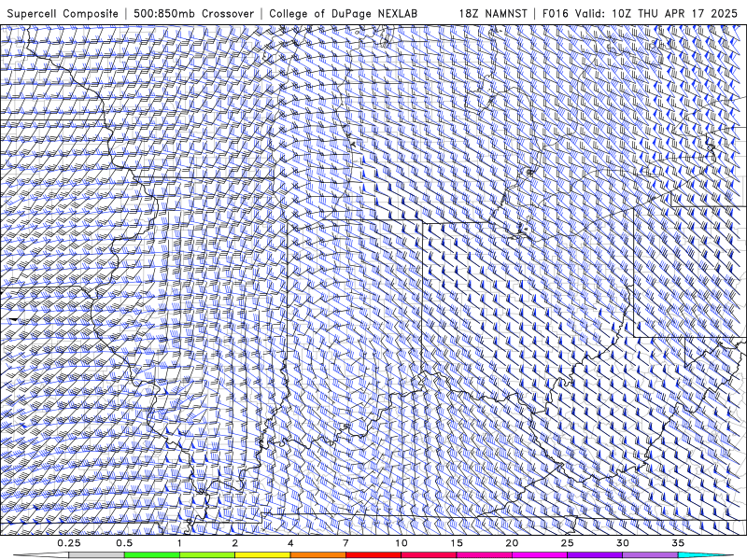Click 'F016 Valid: 10Z THU APR 17 2025' text
The image size is (747, 560).
coord(640,14)
